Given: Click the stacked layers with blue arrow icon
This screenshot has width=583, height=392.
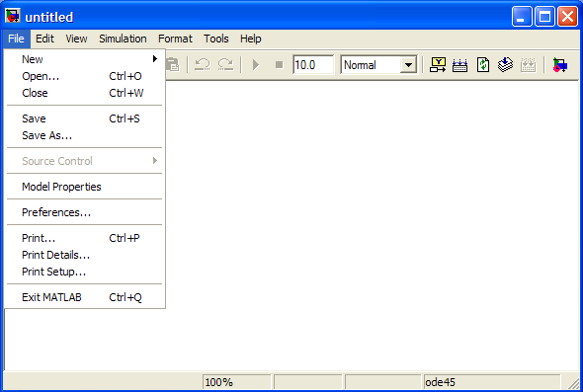Looking at the screenshot, I should pyautogui.click(x=505, y=65).
